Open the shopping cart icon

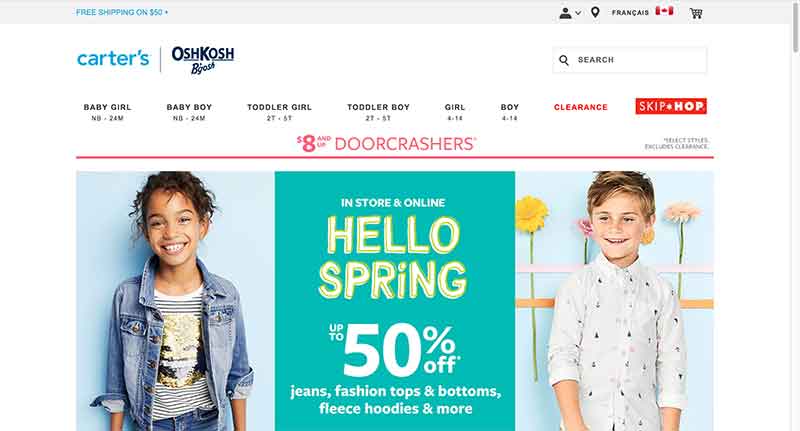[x=696, y=13]
